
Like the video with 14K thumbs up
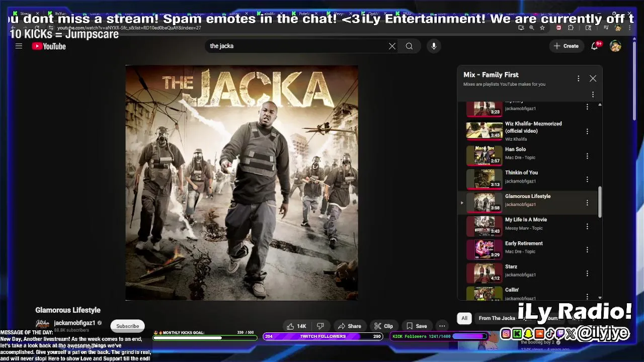click(x=297, y=326)
